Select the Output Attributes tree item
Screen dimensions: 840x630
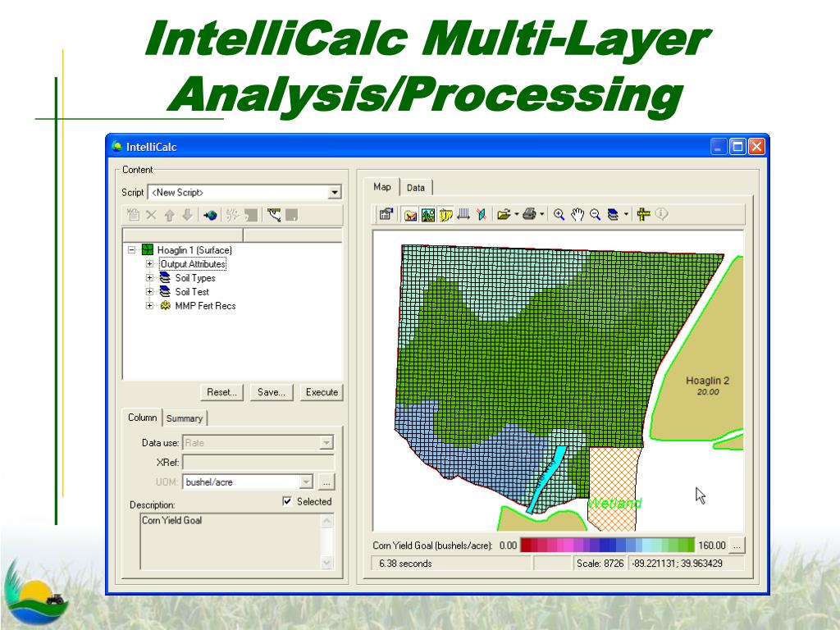point(193,263)
